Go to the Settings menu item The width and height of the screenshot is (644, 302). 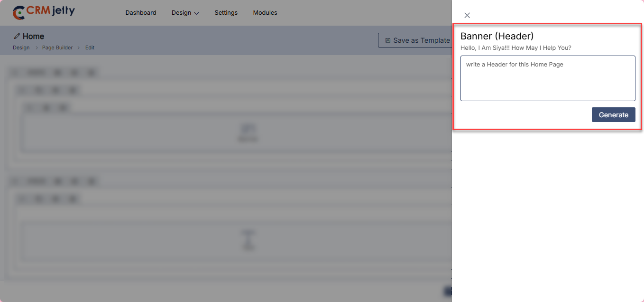[226, 13]
